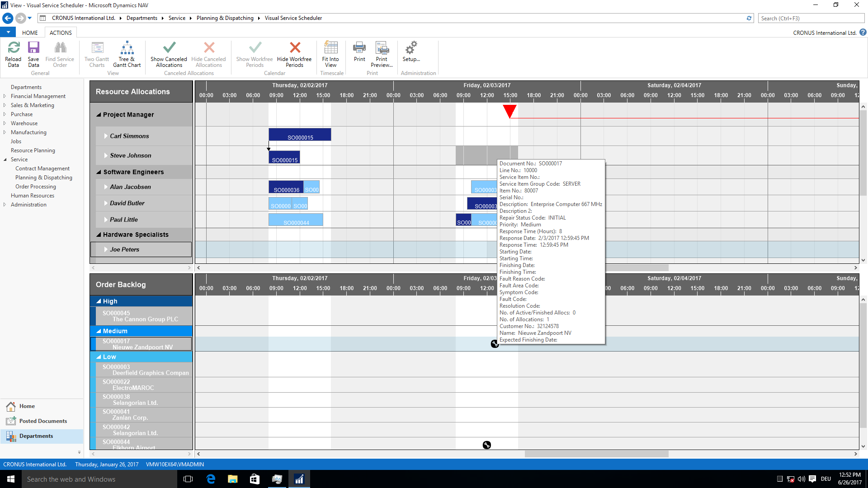The height and width of the screenshot is (488, 868).
Task: Open the Store app on taskbar
Action: tap(255, 479)
